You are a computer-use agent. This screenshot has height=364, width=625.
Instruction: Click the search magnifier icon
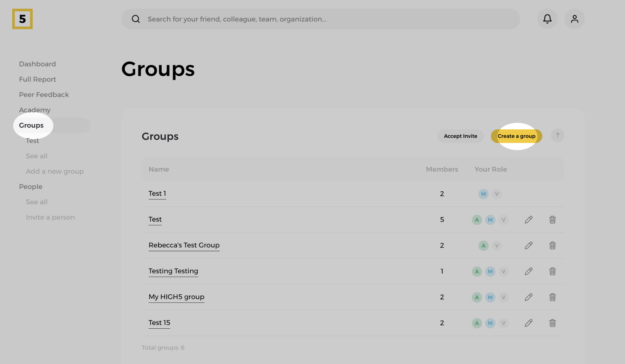[136, 19]
